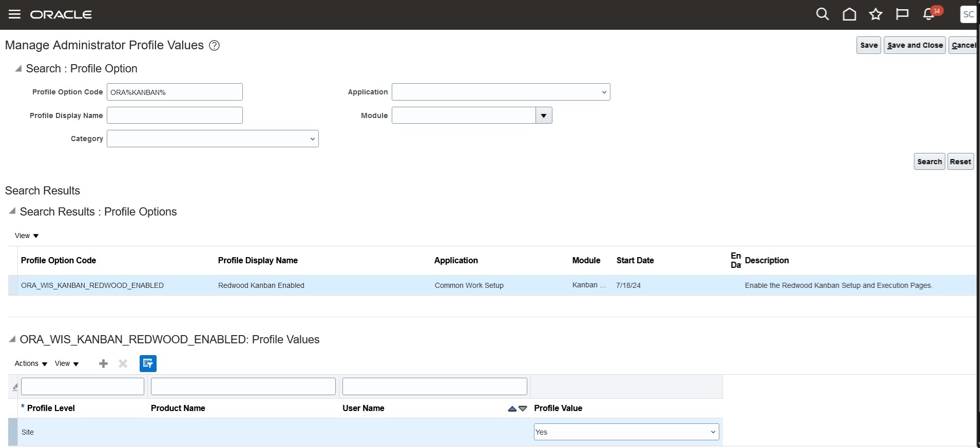The image size is (980, 448).
Task: Delete selected profile value row
Action: tap(123, 363)
